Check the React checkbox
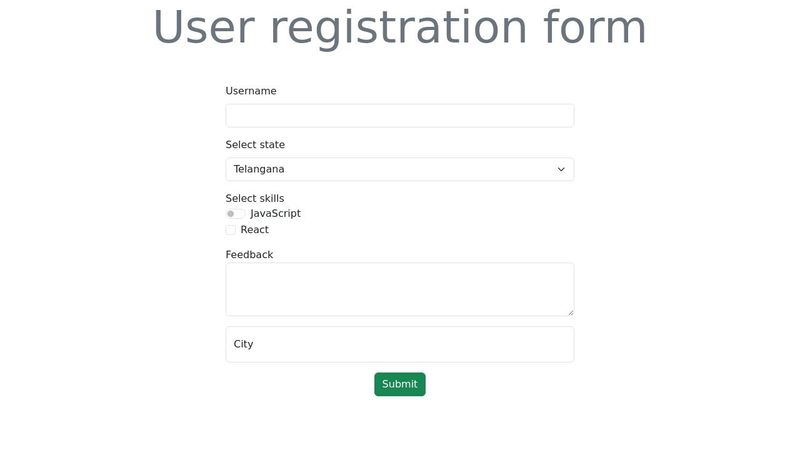The image size is (800, 450). pos(231,230)
